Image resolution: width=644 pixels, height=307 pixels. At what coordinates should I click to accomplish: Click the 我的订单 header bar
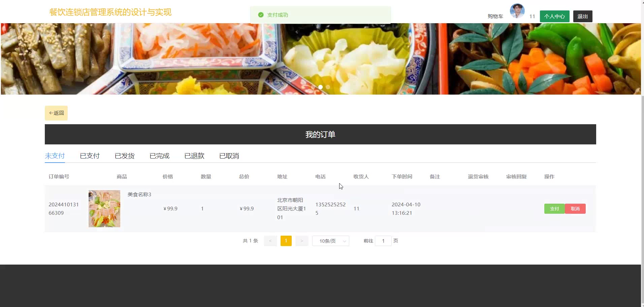point(320,134)
